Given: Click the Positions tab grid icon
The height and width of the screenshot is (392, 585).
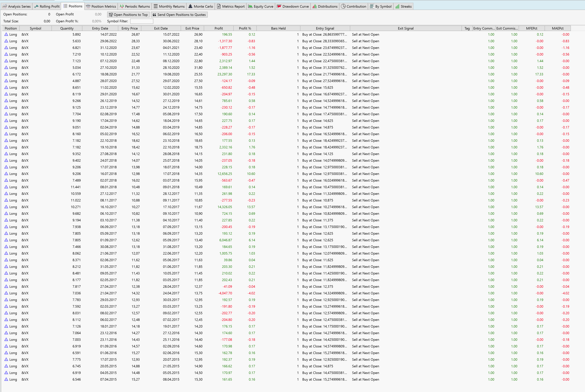Looking at the screenshot, I should (x=65, y=6).
